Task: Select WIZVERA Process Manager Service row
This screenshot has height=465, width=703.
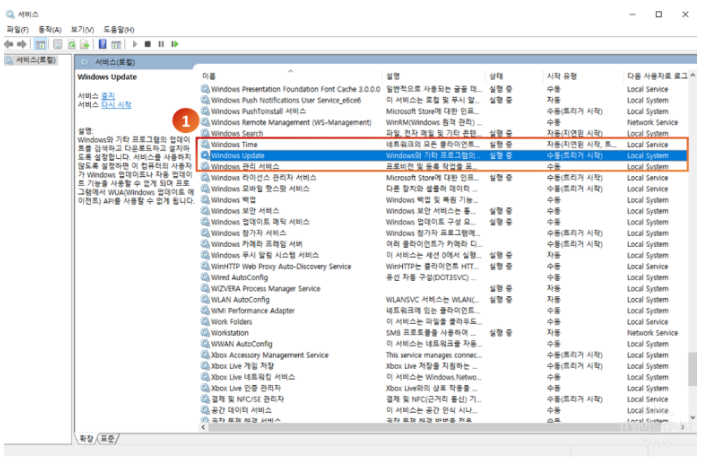Action: coord(443,288)
